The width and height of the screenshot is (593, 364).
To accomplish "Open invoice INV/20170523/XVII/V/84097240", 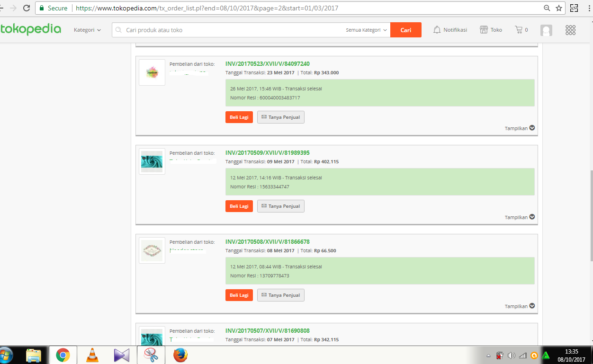I will 268,64.
